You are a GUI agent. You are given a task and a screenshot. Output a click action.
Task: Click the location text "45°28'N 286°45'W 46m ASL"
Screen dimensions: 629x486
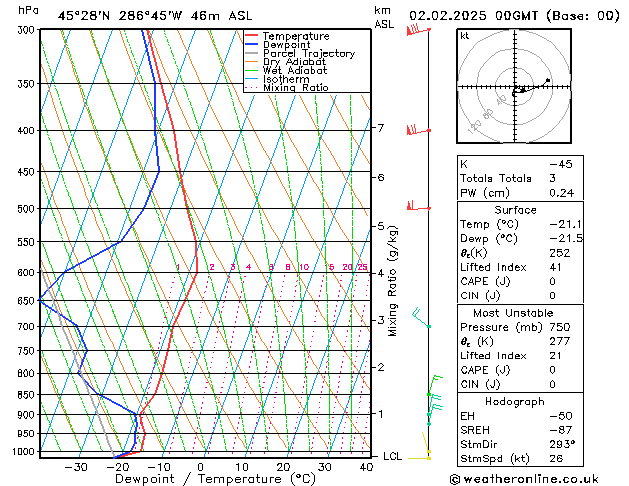[155, 16]
